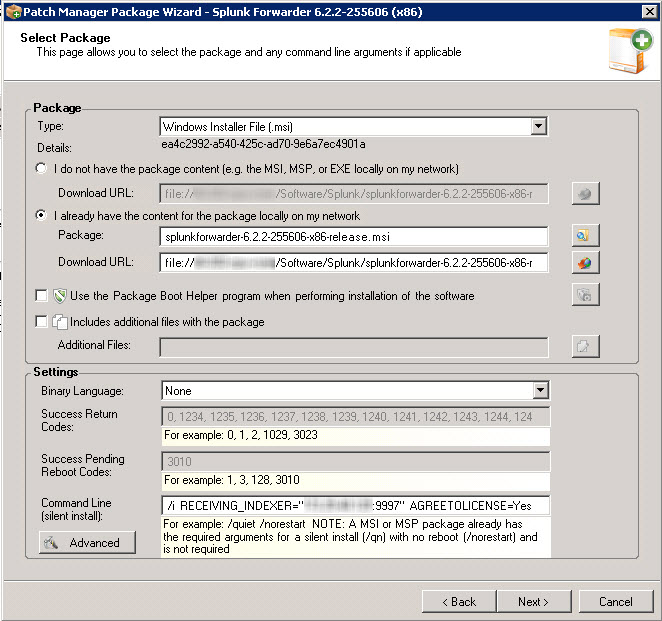Click the 'Select Package' heading
Screen dimensions: 662x621
[65, 38]
